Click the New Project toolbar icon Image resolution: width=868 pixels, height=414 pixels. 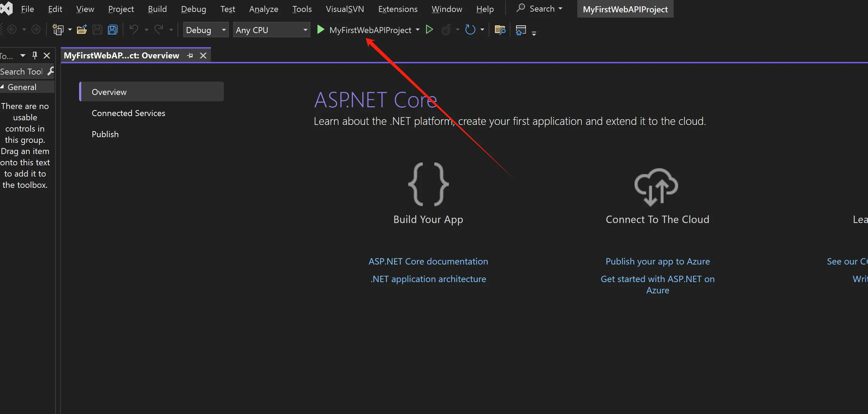(x=58, y=30)
